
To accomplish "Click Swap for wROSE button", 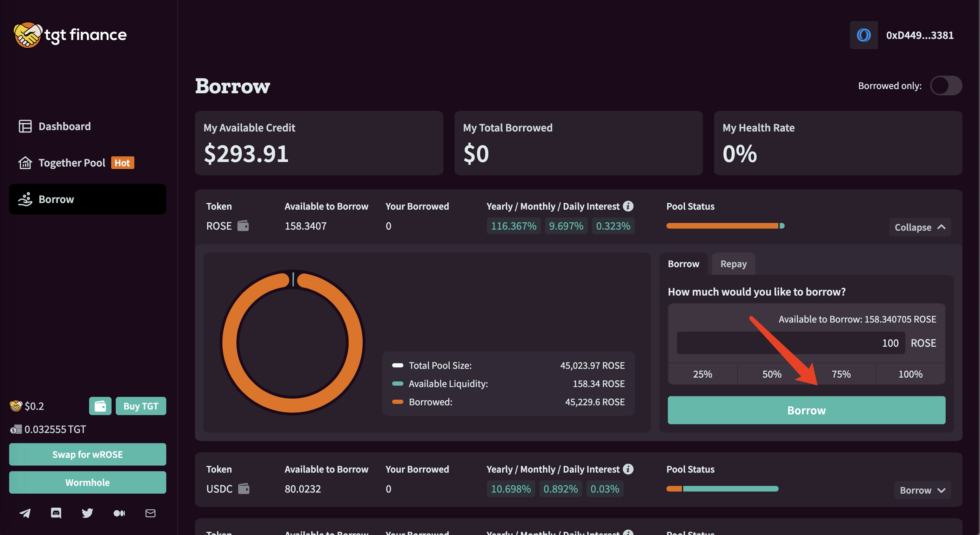I will 87,454.
